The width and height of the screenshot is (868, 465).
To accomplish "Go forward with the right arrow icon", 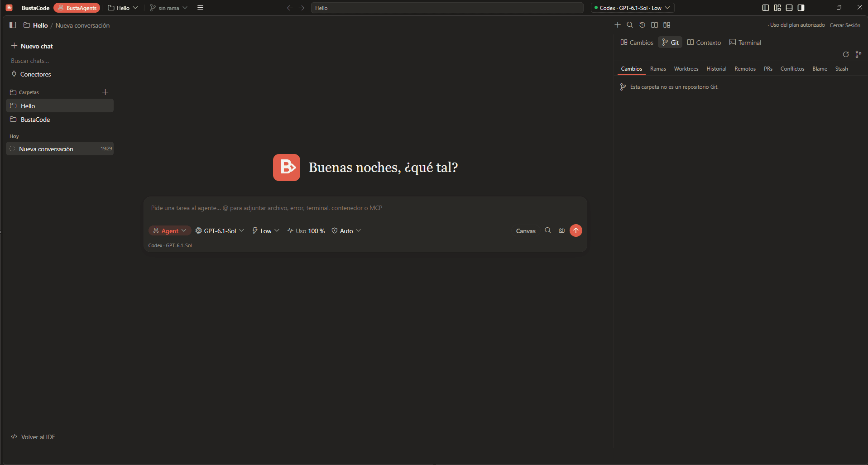I will (302, 8).
